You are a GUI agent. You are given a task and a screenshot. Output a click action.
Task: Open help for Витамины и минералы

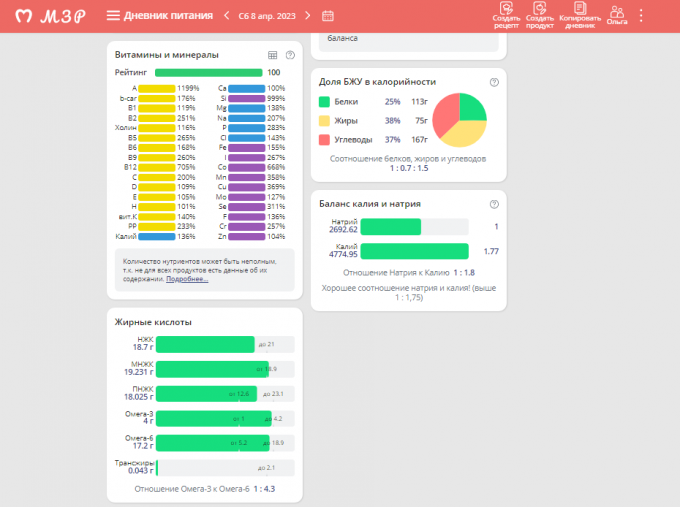pos(290,55)
